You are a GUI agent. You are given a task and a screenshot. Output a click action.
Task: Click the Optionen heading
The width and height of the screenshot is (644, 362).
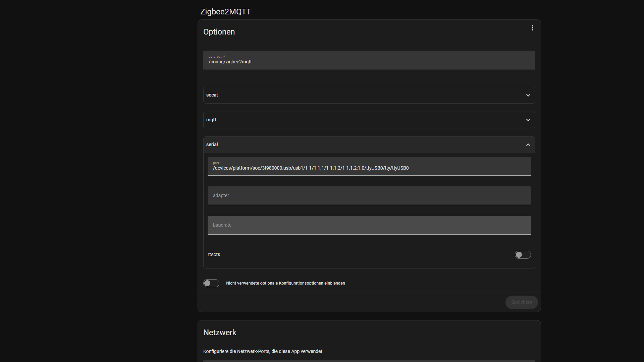point(219,32)
